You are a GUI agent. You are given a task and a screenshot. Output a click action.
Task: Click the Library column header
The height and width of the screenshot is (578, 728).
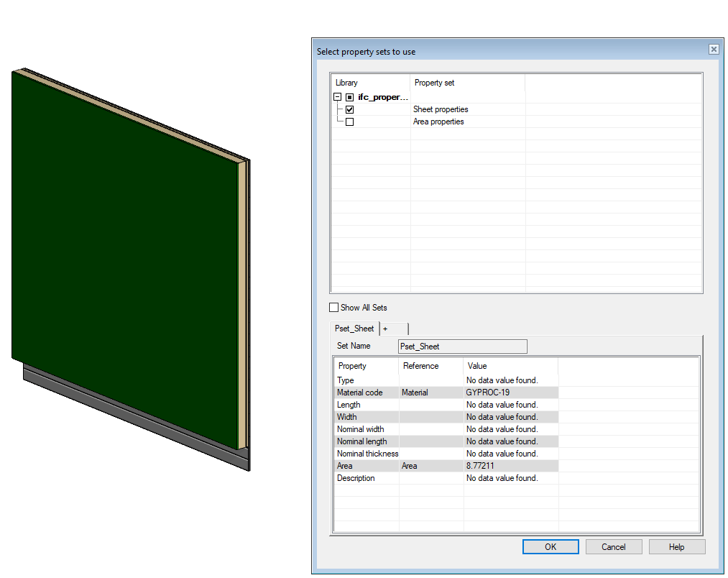[369, 83]
